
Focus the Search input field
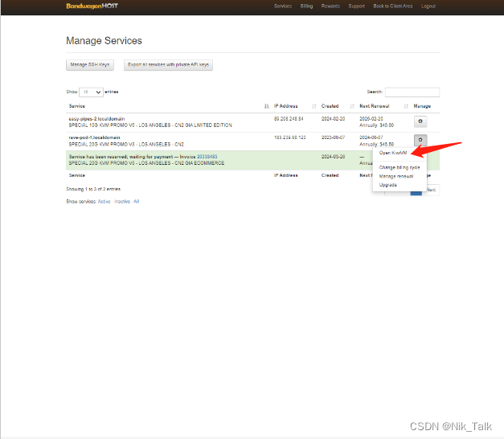click(x=412, y=92)
